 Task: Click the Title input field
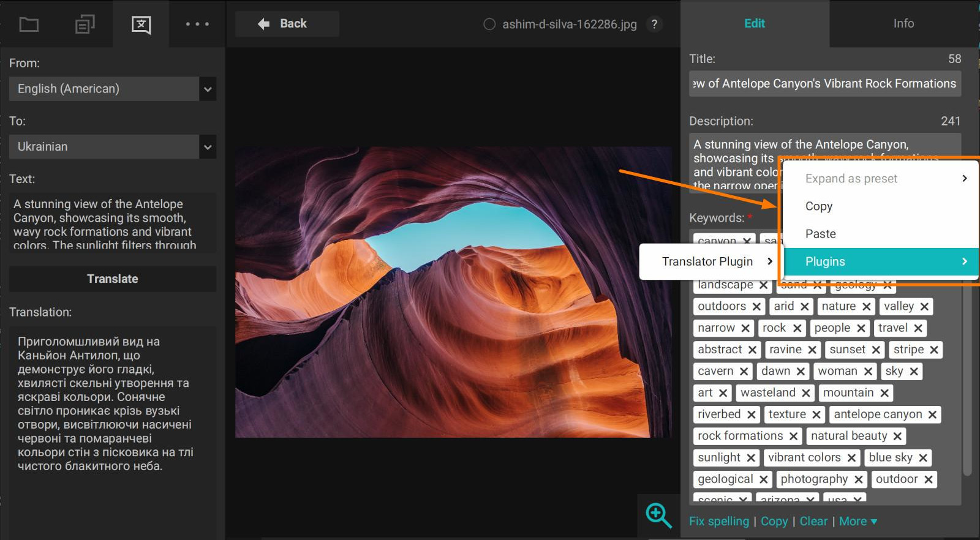click(x=825, y=83)
